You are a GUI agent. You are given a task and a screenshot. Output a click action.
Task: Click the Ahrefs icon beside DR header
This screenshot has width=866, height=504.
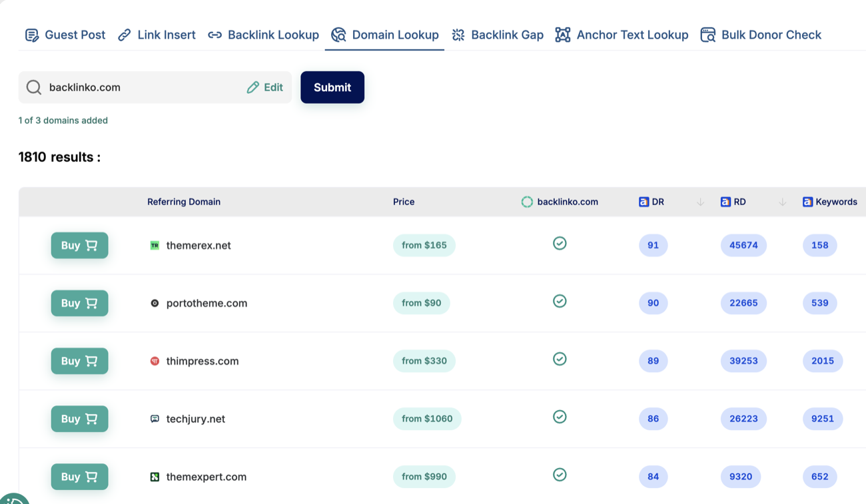(644, 202)
